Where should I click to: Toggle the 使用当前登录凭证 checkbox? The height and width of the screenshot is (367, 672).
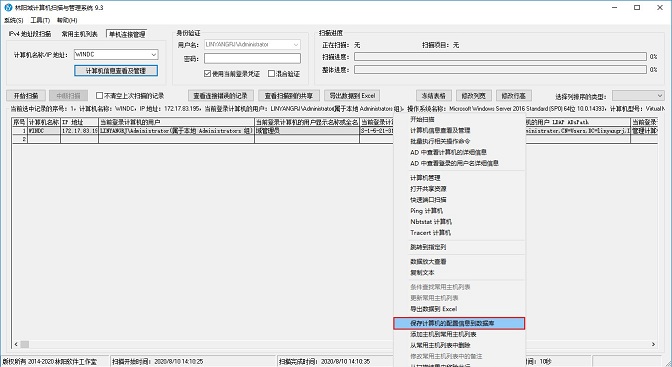(x=207, y=74)
